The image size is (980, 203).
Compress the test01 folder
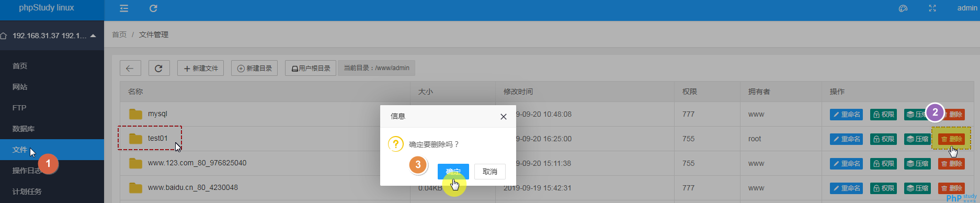point(918,139)
